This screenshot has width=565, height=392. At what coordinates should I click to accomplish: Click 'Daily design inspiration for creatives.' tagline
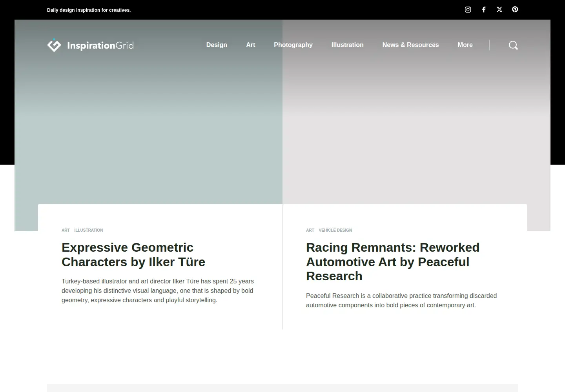(x=89, y=10)
